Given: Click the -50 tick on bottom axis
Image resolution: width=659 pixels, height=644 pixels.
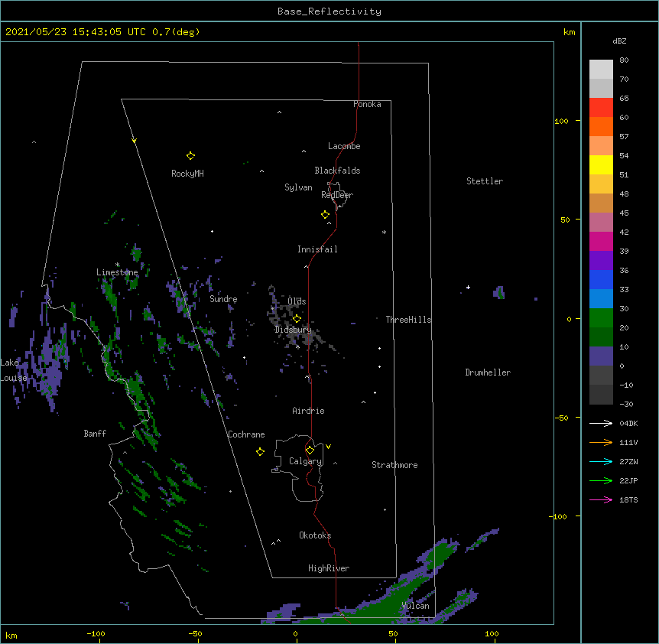Looking at the screenshot, I should (x=195, y=633).
